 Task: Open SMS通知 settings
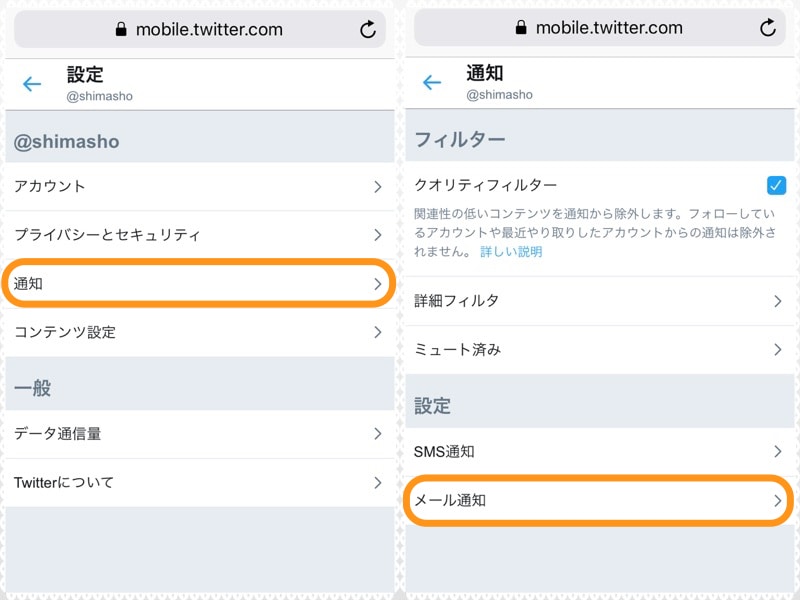[598, 452]
